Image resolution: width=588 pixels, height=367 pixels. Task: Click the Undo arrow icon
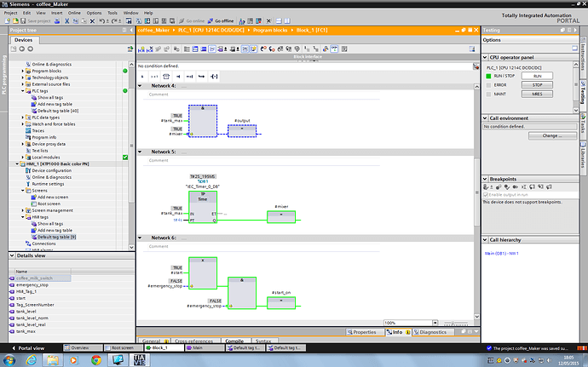[x=102, y=21]
